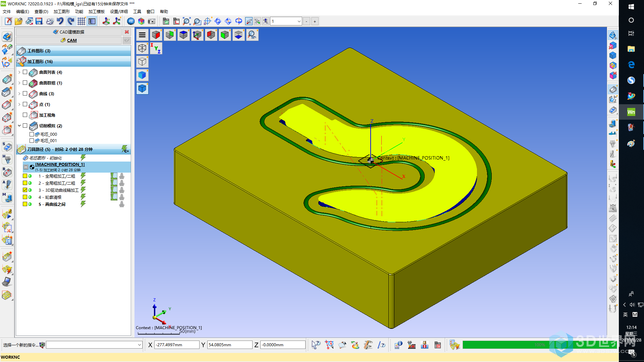Viewport: 644px width, 362px height.
Task: Redo the last action
Action: click(x=70, y=21)
